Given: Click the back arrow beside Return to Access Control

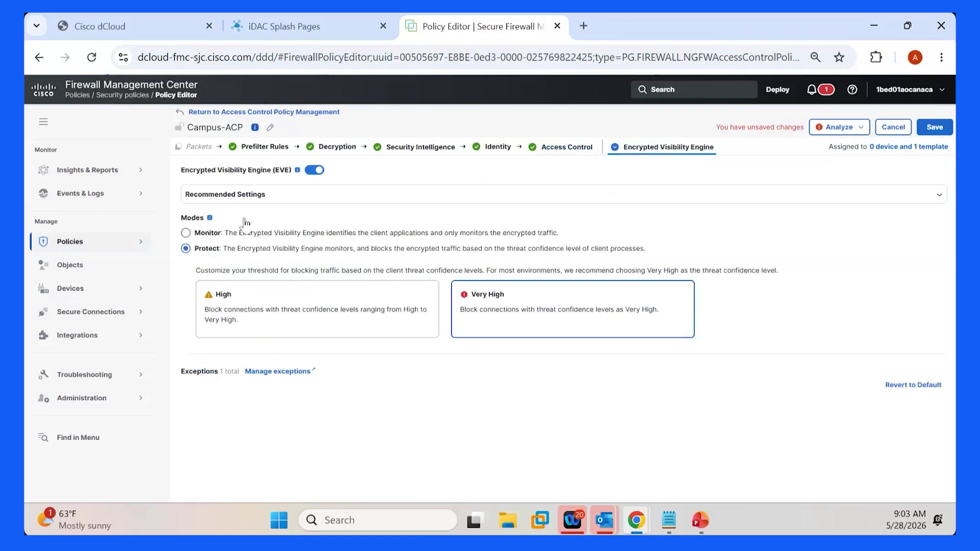Looking at the screenshot, I should click(x=180, y=112).
